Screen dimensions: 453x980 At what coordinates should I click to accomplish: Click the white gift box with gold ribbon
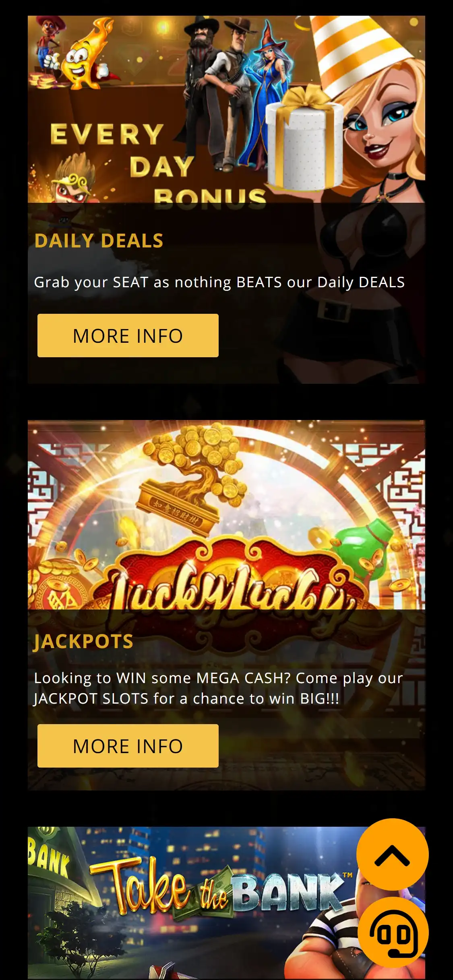pos(305,139)
